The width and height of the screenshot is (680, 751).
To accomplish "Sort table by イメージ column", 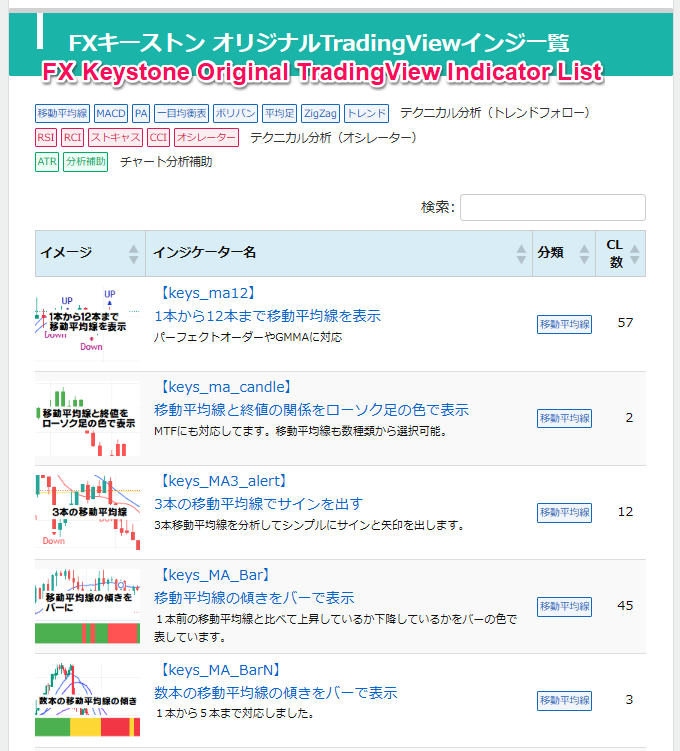I will click(x=90, y=253).
